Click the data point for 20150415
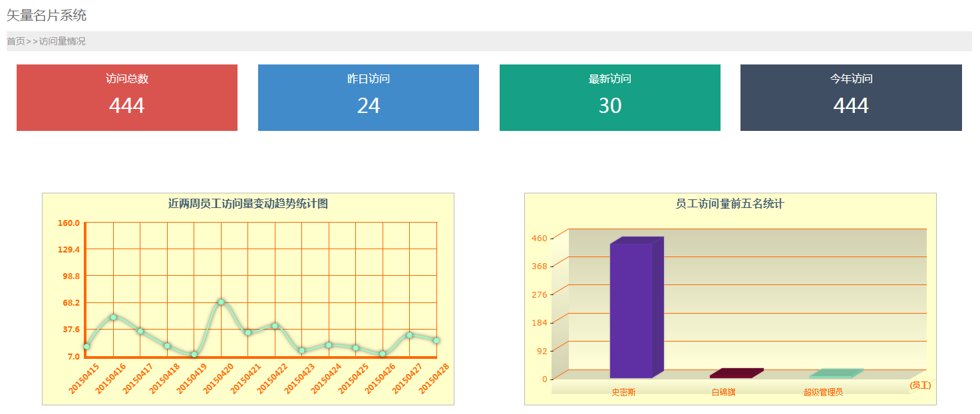This screenshot has height=414, width=980. (86, 346)
